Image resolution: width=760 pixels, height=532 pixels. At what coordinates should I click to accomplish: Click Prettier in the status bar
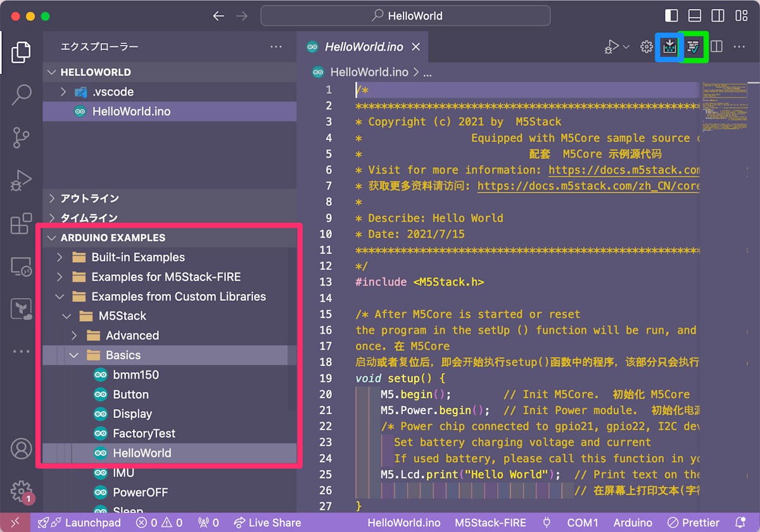693,522
